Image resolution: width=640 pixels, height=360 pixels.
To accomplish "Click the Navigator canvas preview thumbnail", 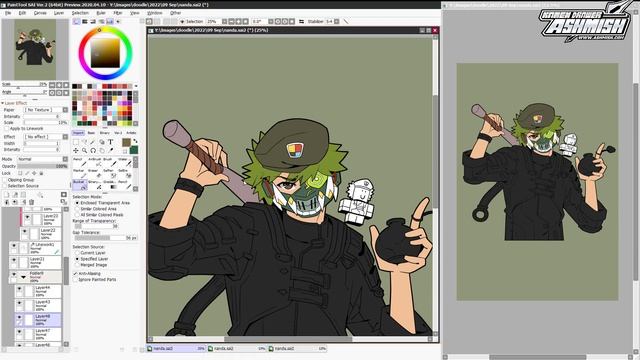I will [x=35, y=49].
